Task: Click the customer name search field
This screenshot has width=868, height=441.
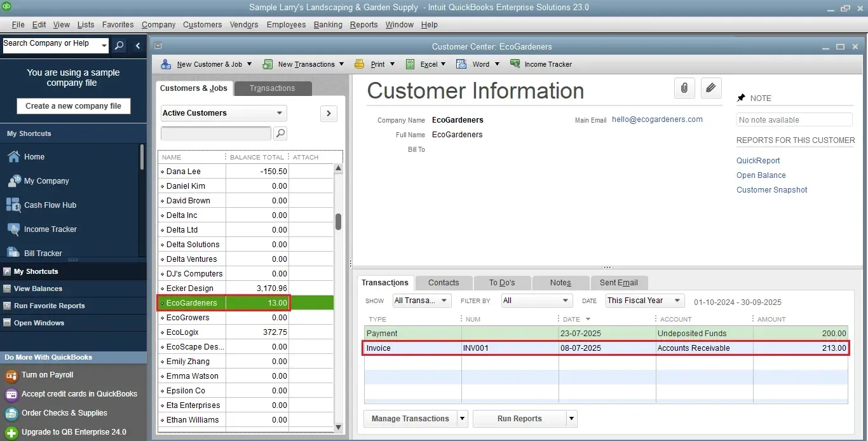Action: tap(216, 133)
